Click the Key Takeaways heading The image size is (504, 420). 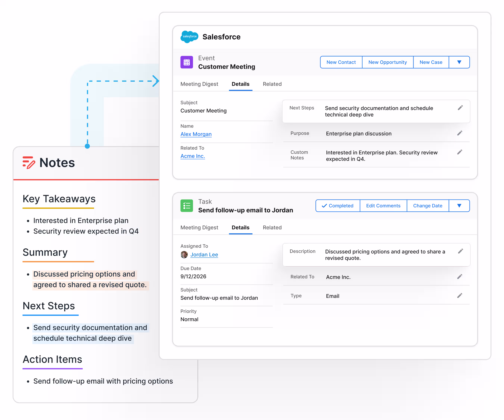click(59, 199)
